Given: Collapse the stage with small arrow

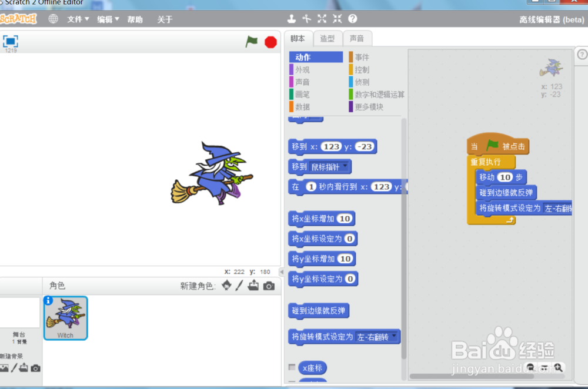Looking at the screenshot, I should 282,271.
